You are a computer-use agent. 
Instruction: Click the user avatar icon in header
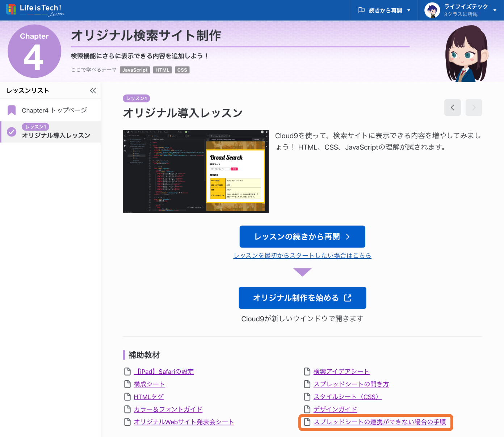(x=432, y=10)
